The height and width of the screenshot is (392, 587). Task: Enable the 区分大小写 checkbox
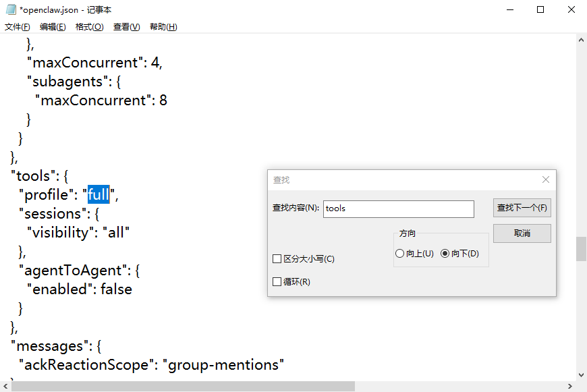(277, 258)
